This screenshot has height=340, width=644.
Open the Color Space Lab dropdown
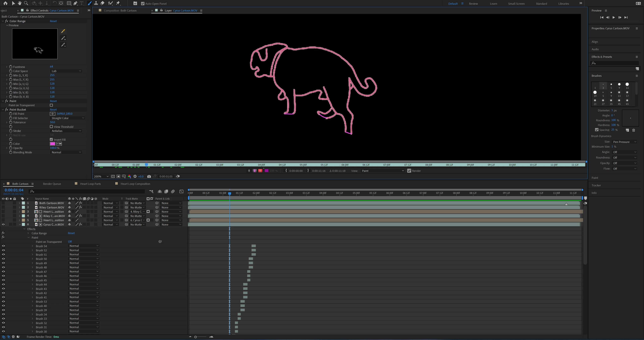pyautogui.click(x=66, y=71)
